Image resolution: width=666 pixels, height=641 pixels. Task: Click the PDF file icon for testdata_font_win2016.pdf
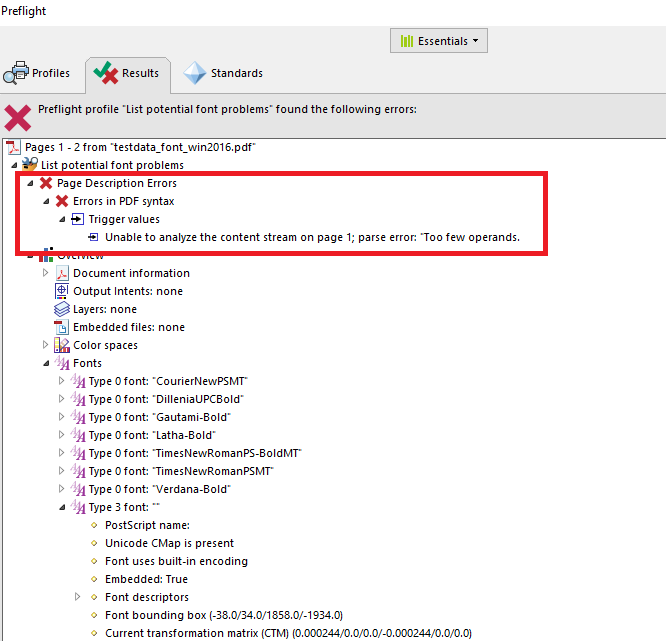(x=13, y=147)
